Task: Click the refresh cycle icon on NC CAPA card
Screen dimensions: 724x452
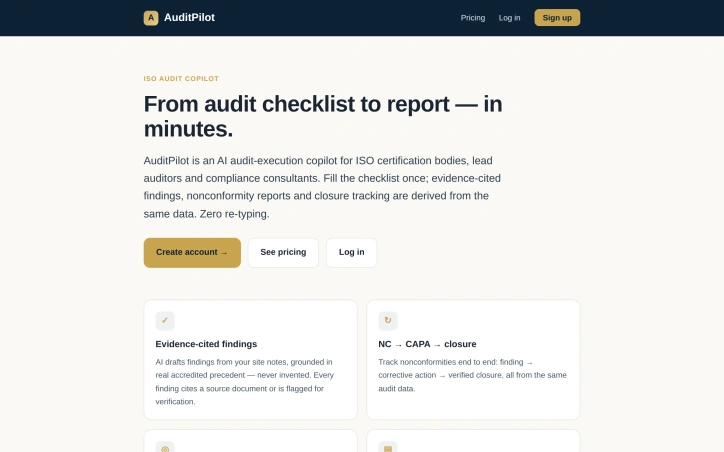Action: coord(388,321)
